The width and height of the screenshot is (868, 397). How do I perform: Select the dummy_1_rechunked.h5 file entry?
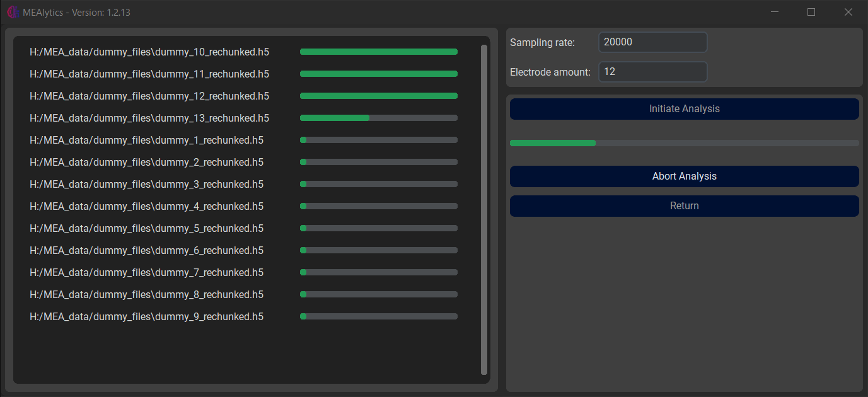pos(146,141)
